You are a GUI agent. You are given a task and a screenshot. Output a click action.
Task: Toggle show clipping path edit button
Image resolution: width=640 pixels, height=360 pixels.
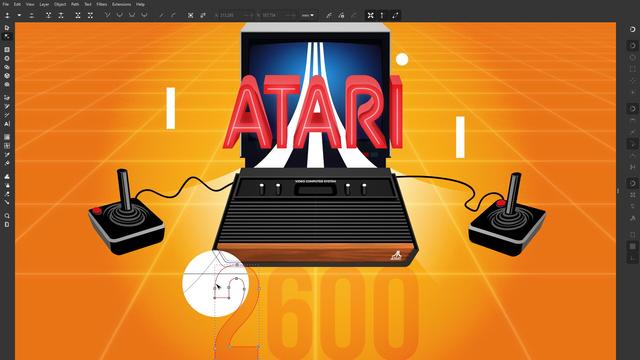tap(329, 16)
